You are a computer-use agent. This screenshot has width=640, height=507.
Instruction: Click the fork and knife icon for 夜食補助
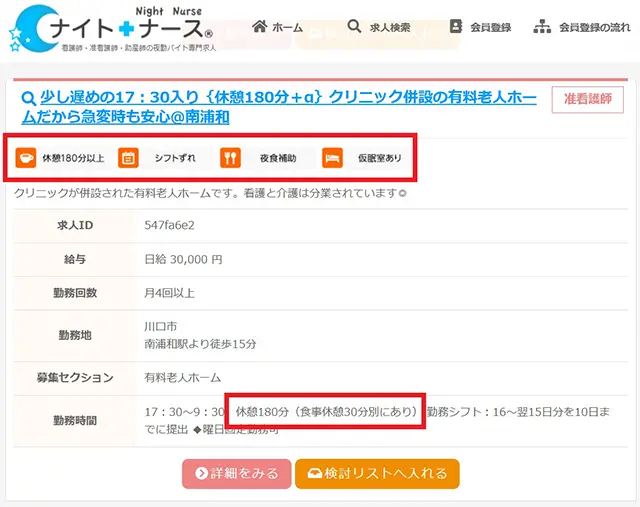click(230, 158)
